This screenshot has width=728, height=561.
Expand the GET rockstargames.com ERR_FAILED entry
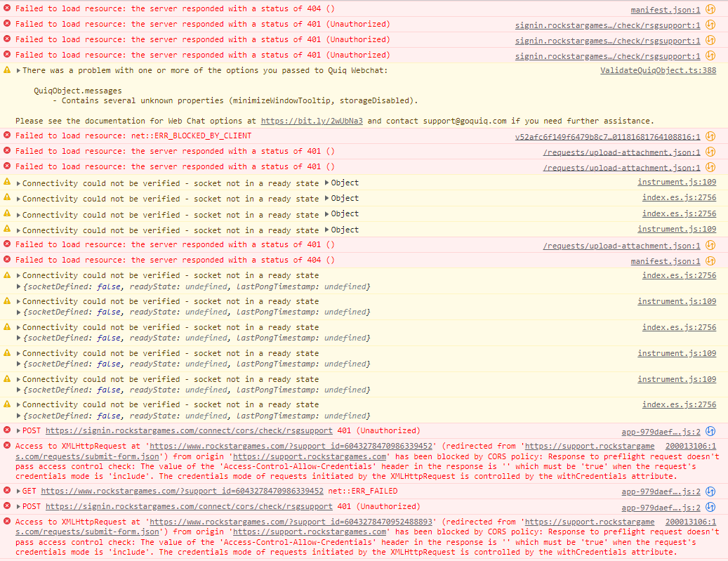click(18, 491)
